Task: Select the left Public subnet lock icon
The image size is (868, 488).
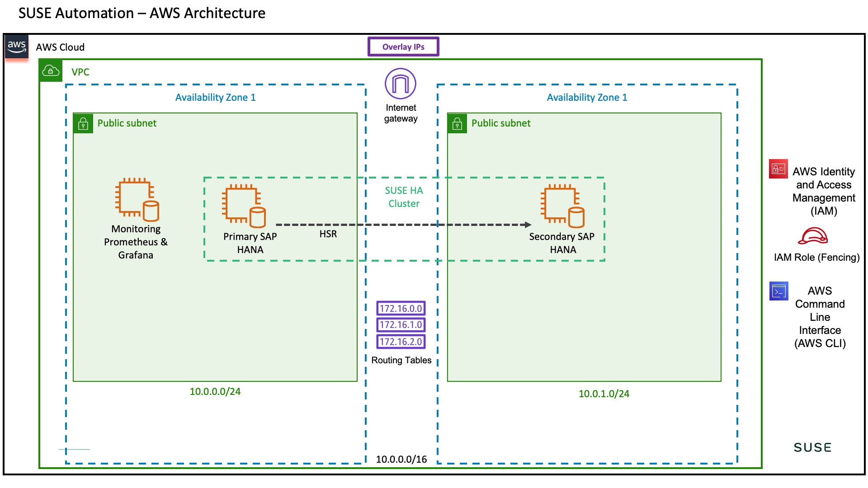Action: (x=83, y=123)
